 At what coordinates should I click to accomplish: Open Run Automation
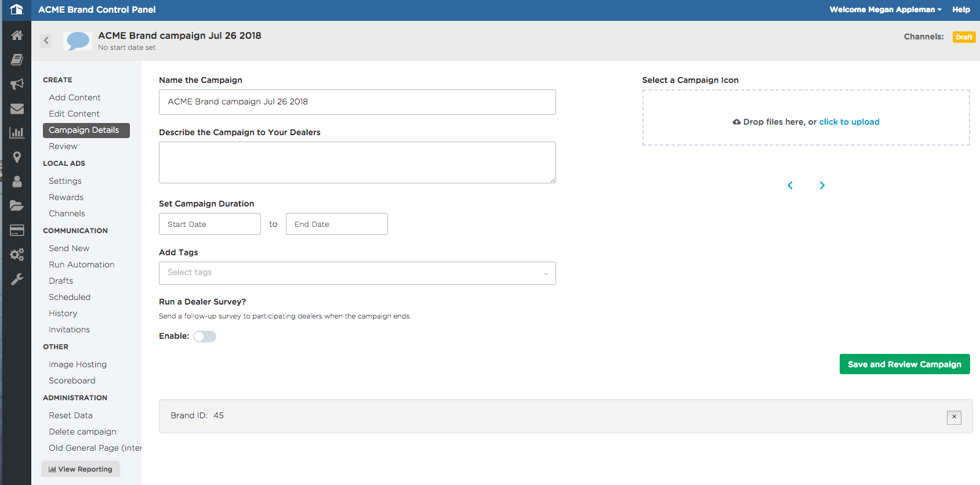(x=82, y=265)
